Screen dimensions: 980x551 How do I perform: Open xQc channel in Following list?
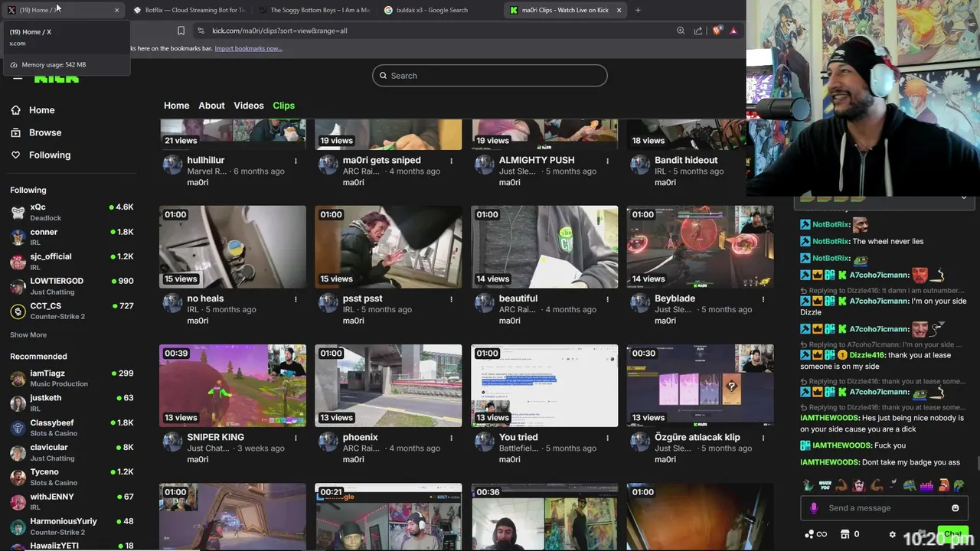[x=71, y=212]
